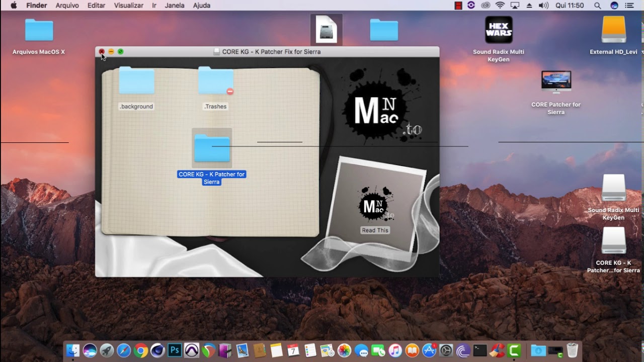
Task: Open the Downloads folder in the Dock
Action: [538, 350]
